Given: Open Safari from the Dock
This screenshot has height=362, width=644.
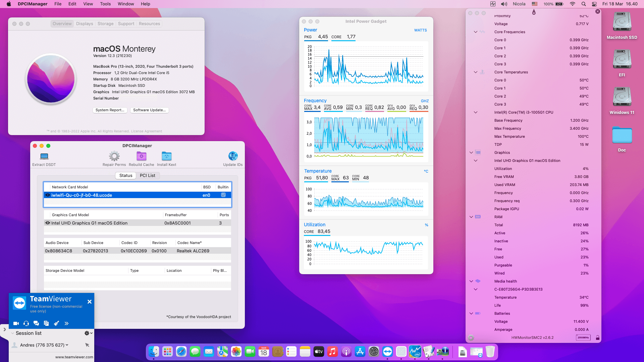Looking at the screenshot, I should coord(181,352).
